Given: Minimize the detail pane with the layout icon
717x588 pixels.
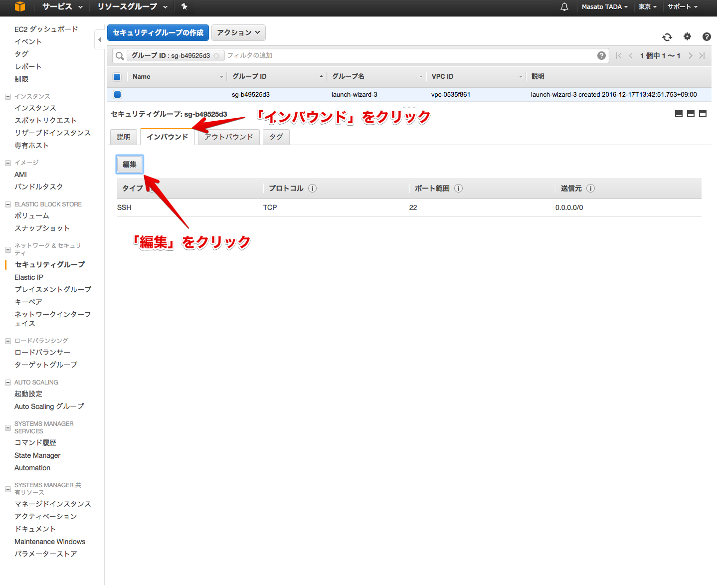Looking at the screenshot, I should (679, 114).
